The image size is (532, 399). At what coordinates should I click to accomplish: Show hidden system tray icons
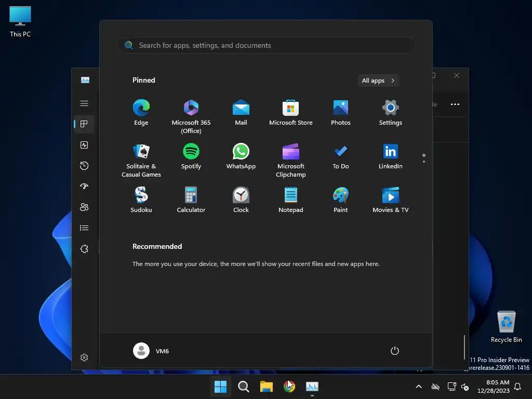[419, 387]
